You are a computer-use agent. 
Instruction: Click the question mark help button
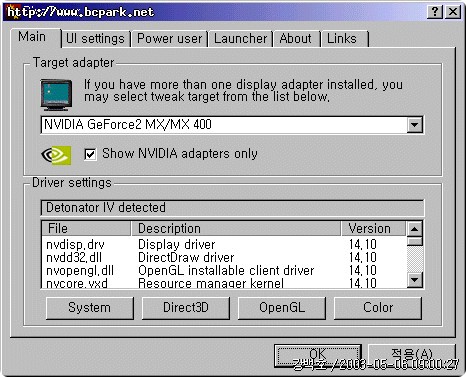coord(435,12)
